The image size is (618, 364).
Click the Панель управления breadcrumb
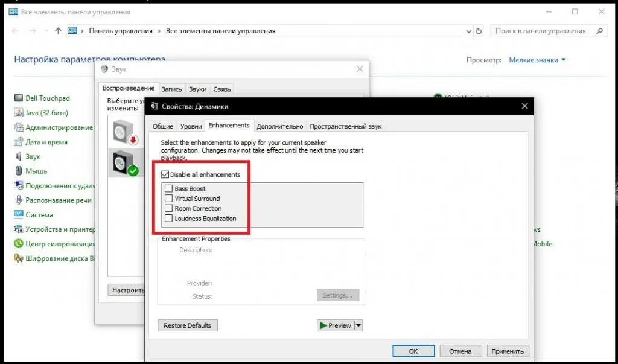pos(121,31)
